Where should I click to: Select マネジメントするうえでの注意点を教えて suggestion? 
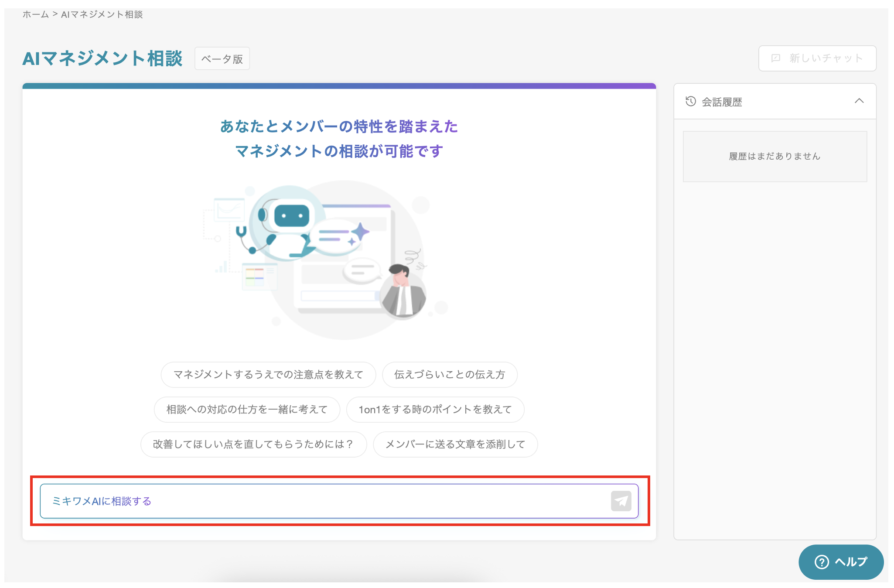pos(268,374)
